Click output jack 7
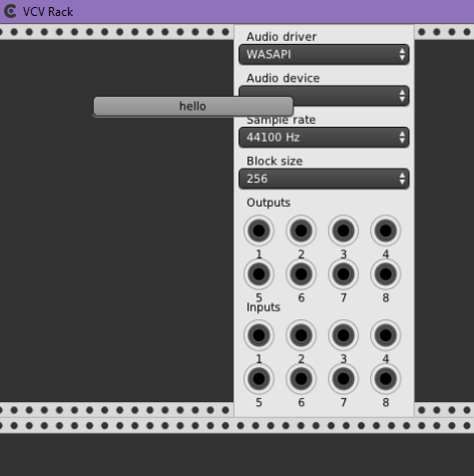 343,274
